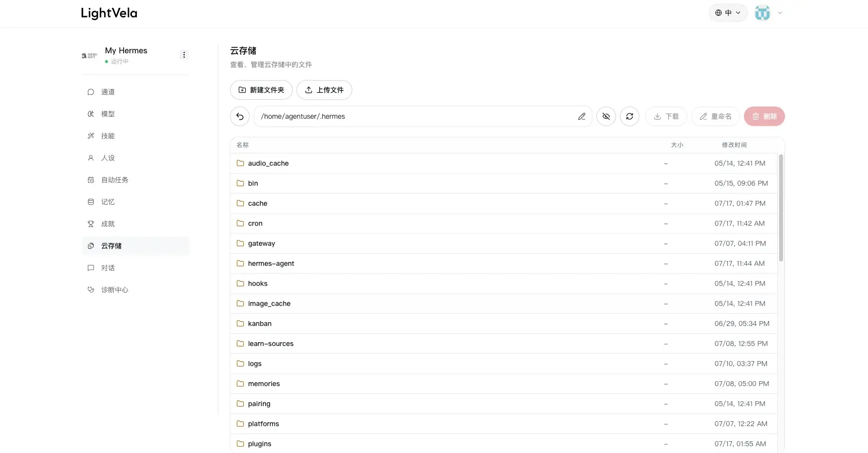Select the bin folder row
This screenshot has height=453, width=868.
pos(504,183)
